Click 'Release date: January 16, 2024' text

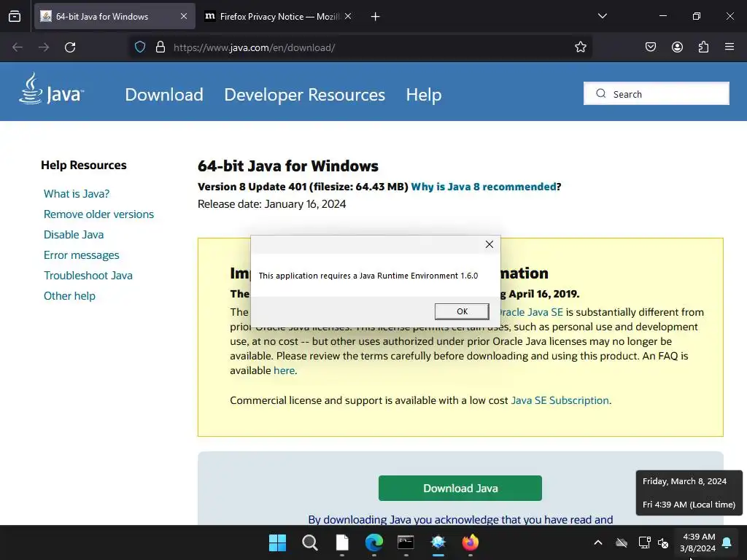272,204
